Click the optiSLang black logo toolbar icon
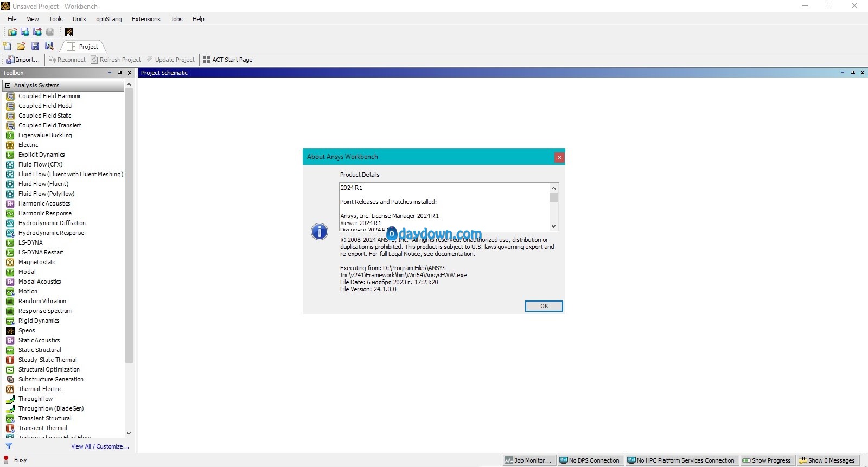The image size is (868, 467). [69, 32]
